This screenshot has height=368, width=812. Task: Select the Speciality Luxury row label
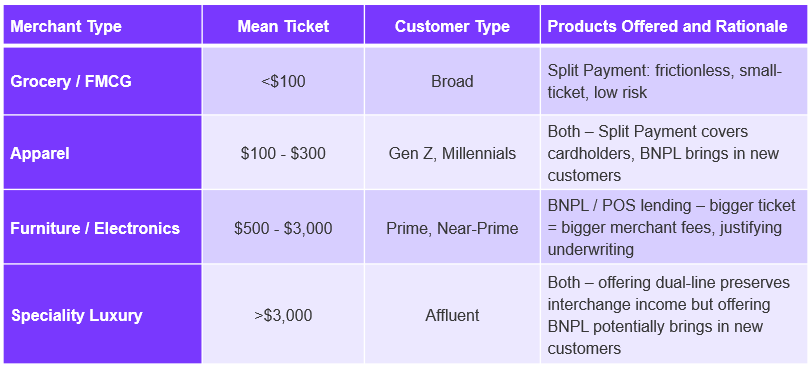point(103,314)
